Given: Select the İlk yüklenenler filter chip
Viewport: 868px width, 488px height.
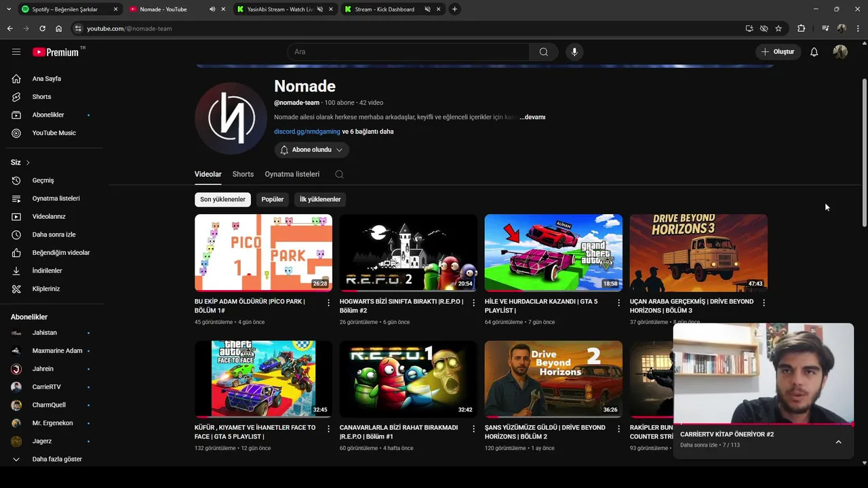Looking at the screenshot, I should tap(320, 199).
